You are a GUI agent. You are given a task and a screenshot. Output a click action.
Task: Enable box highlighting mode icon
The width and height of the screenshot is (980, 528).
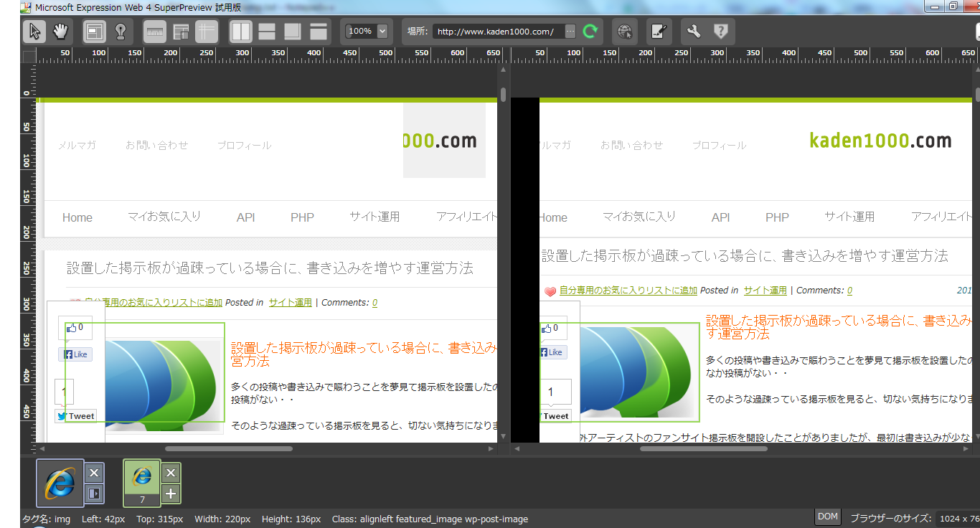tap(95, 32)
